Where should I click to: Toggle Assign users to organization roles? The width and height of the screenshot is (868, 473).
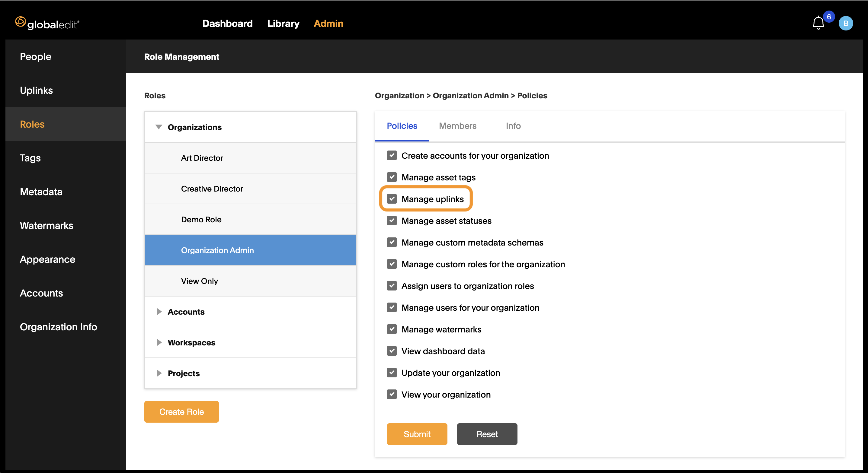392,286
